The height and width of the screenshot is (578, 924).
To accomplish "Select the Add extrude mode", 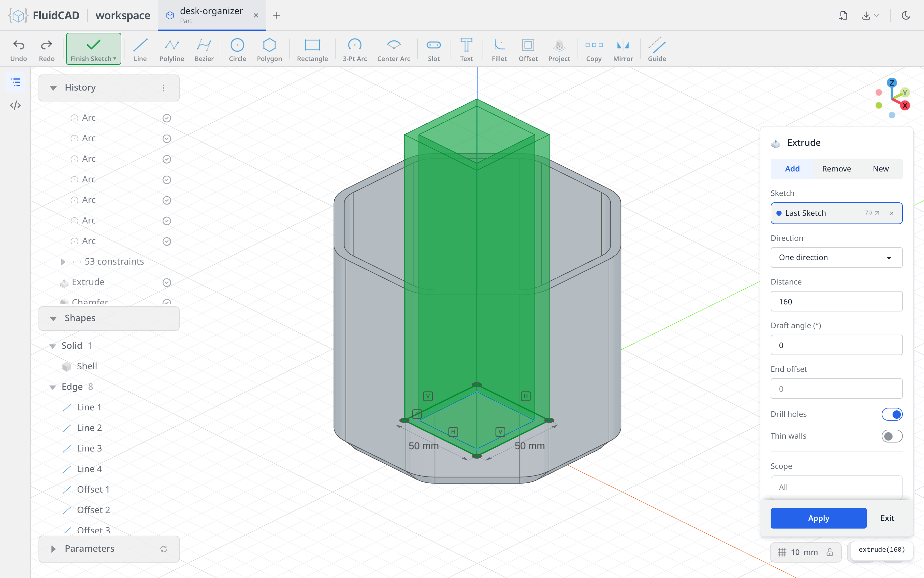I will 792,169.
